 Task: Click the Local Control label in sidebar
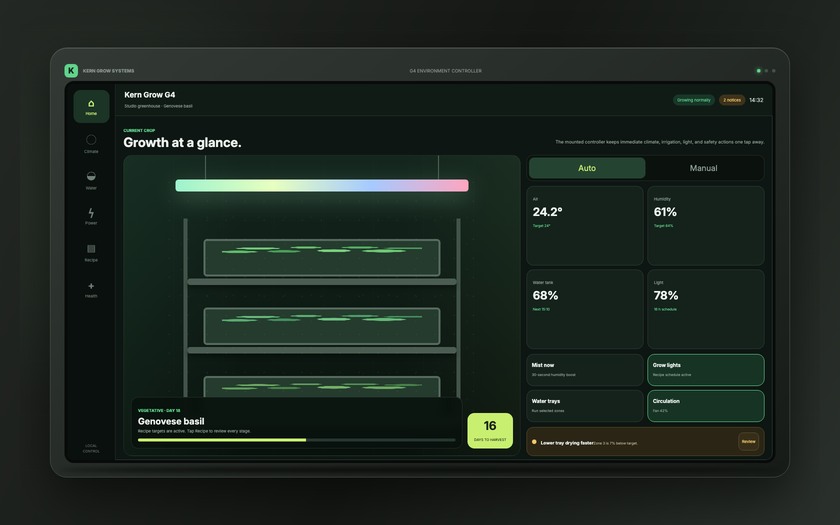point(91,448)
